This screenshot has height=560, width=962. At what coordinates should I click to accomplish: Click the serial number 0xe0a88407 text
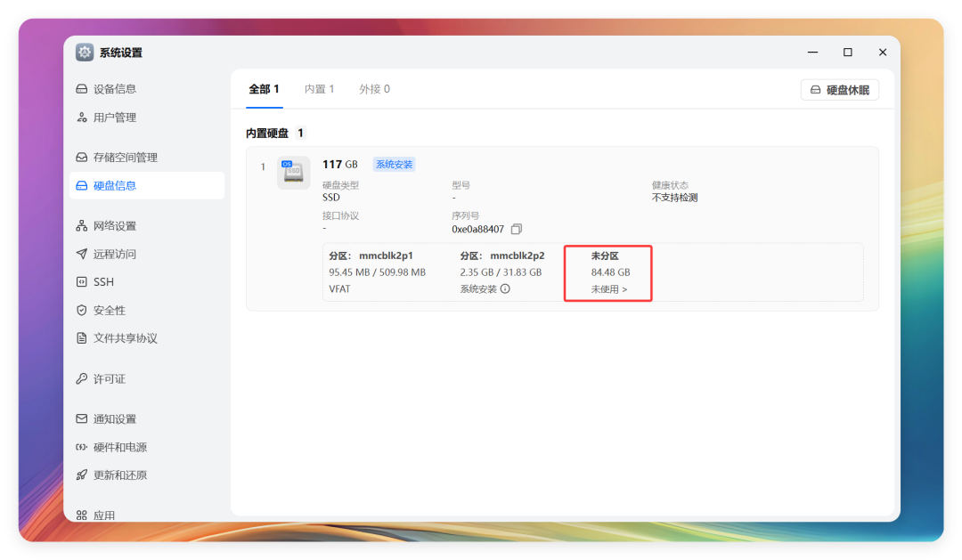(x=478, y=229)
